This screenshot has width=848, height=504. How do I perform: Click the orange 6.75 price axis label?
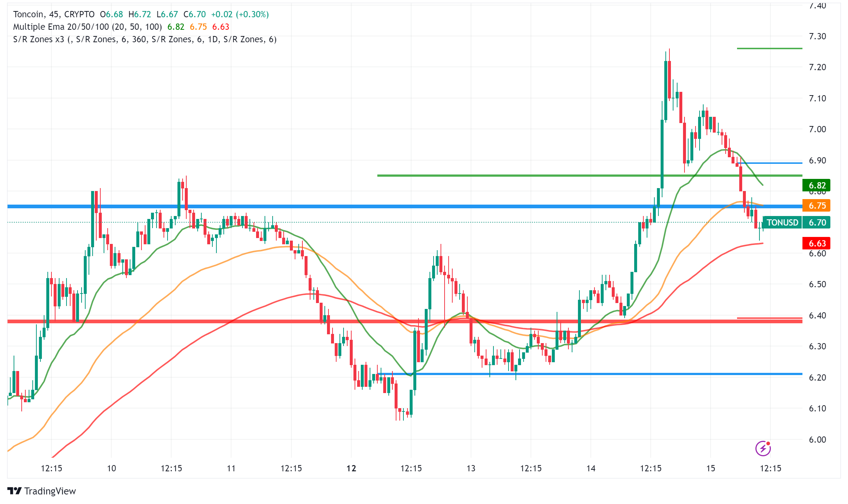[x=816, y=206]
